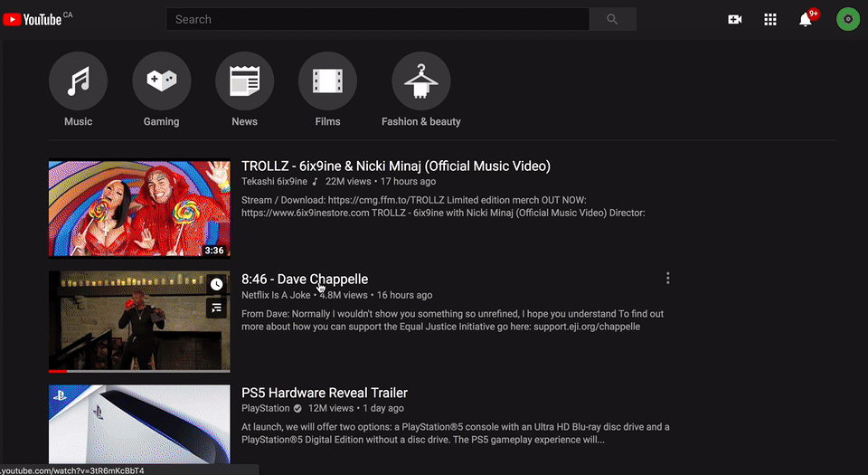Open the 8:46 Dave Chappelle thumbnail
This screenshot has width=868, height=475.
139,321
